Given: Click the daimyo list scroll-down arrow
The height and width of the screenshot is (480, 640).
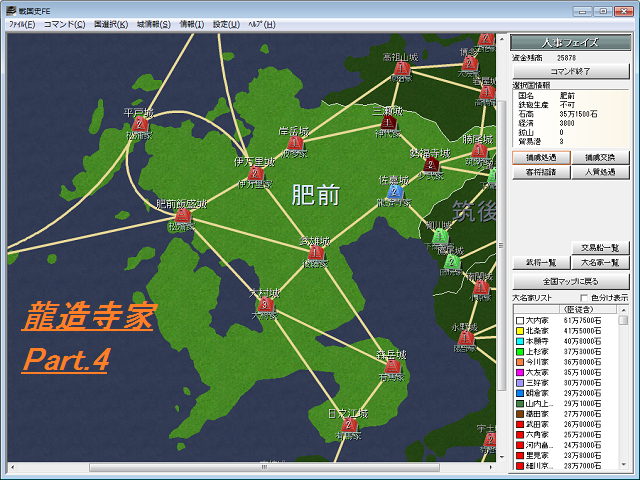Looking at the screenshot, I should pyautogui.click(x=623, y=465).
